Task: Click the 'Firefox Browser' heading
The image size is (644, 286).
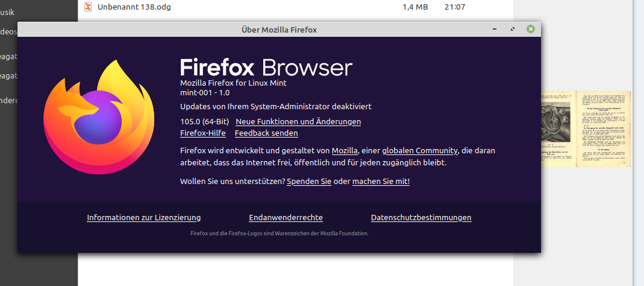Action: (x=266, y=67)
